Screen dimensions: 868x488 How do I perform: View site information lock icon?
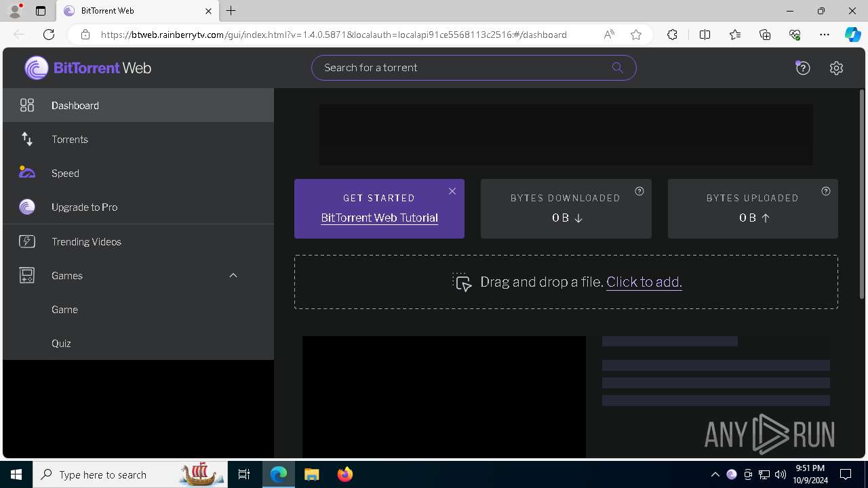(85, 35)
